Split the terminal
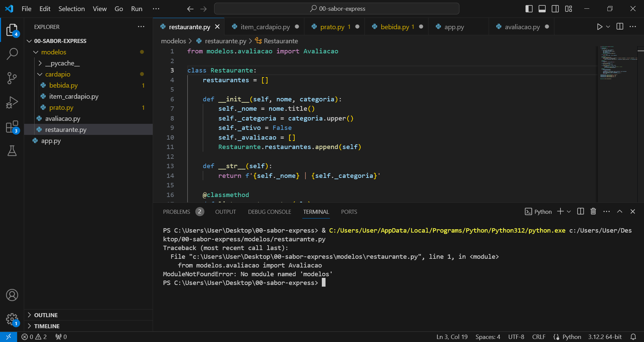This screenshot has height=342, width=644. [581, 211]
